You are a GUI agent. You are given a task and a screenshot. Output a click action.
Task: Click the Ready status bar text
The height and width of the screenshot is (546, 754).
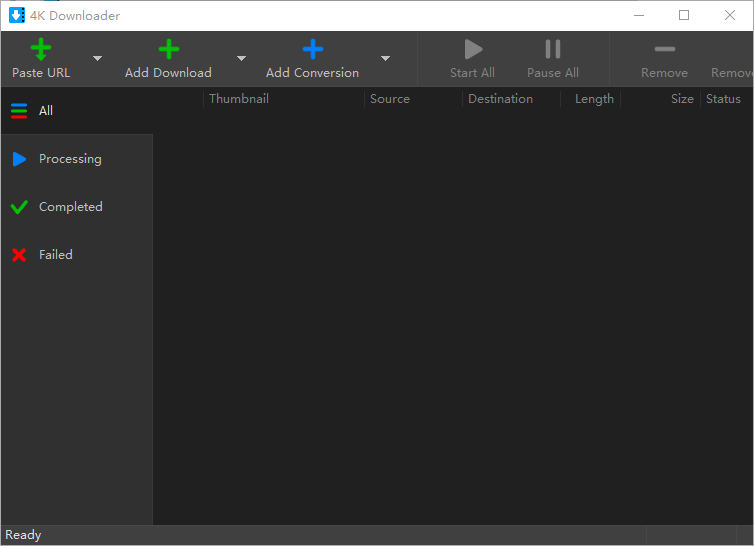tap(23, 535)
